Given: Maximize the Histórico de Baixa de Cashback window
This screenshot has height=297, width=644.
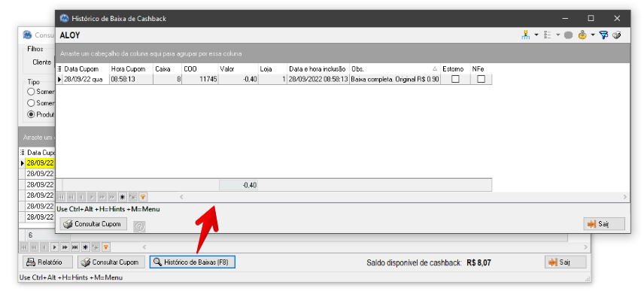Looking at the screenshot, I should tap(591, 19).
